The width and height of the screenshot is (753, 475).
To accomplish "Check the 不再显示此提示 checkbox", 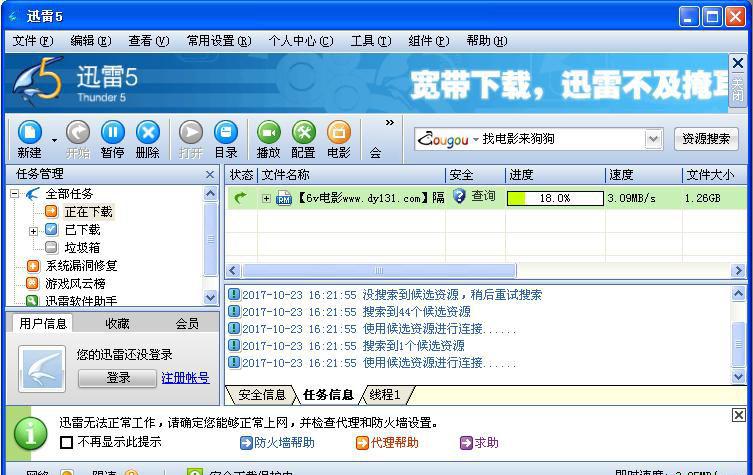I will (x=66, y=442).
